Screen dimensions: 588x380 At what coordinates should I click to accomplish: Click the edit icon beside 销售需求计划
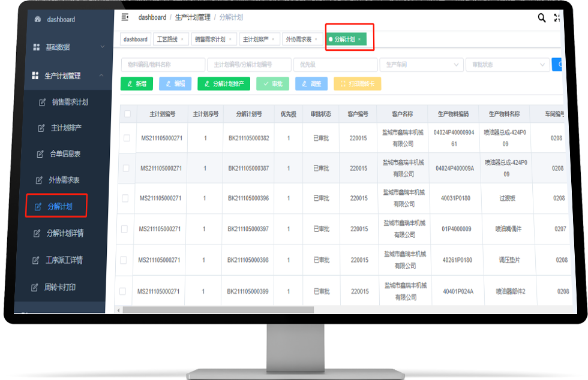[42, 102]
